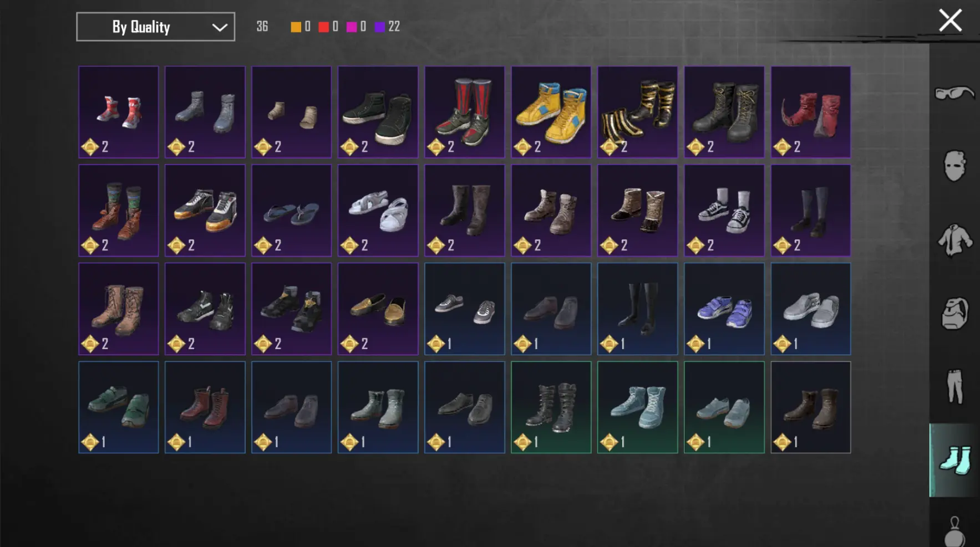980x547 pixels.
Task: Click the orange quality count indicator
Action: [301, 27]
